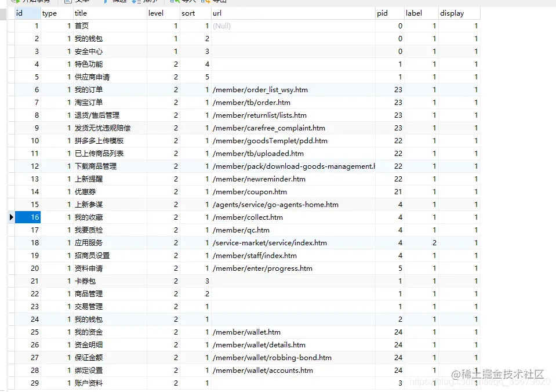Select title cell 首页
This screenshot has width=556, height=392.
(110, 26)
